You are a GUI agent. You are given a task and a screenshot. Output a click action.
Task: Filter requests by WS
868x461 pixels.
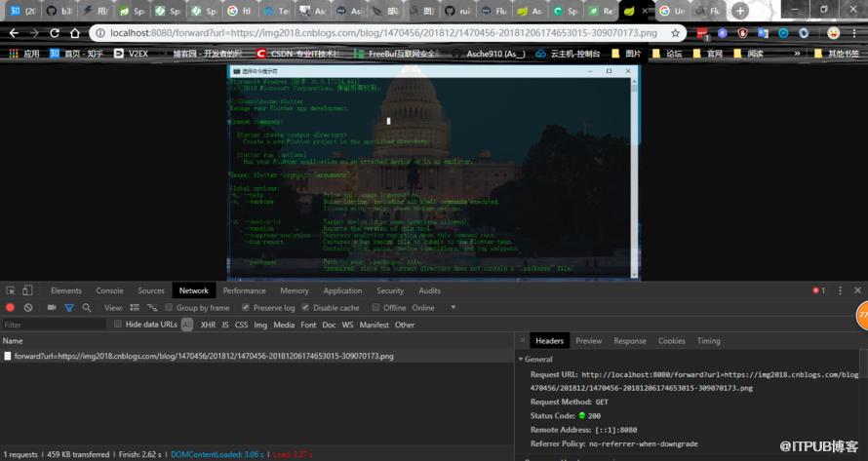tap(347, 325)
